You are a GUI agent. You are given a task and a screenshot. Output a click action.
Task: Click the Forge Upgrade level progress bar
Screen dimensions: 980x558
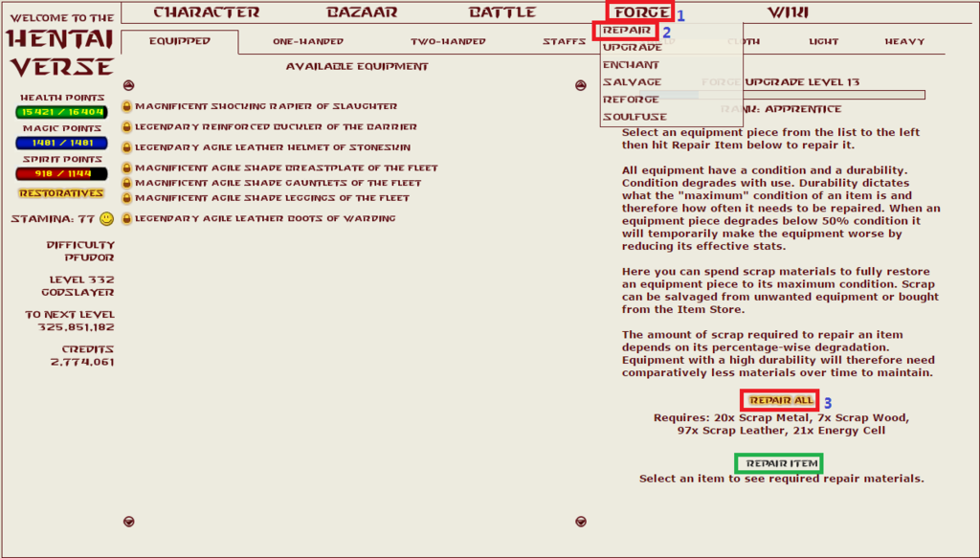781,95
